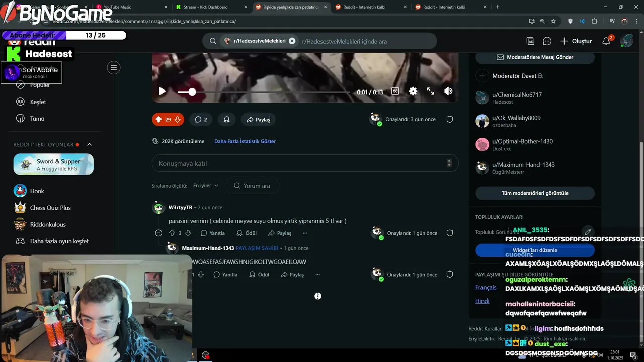Create a new post with Oluştur

(576, 41)
